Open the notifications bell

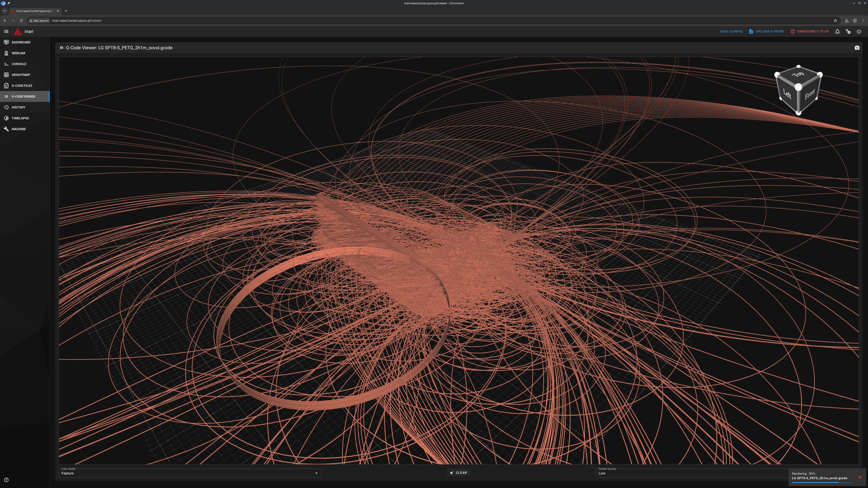[837, 31]
